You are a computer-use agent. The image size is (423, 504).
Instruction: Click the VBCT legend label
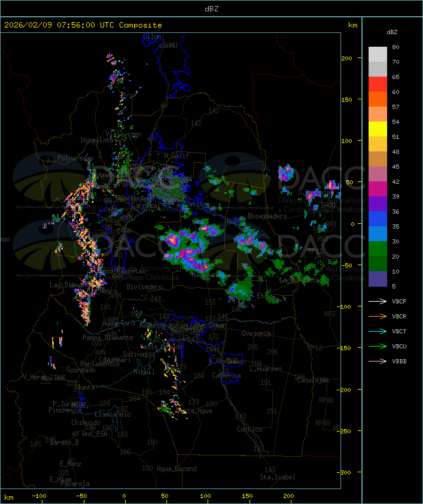[399, 332]
